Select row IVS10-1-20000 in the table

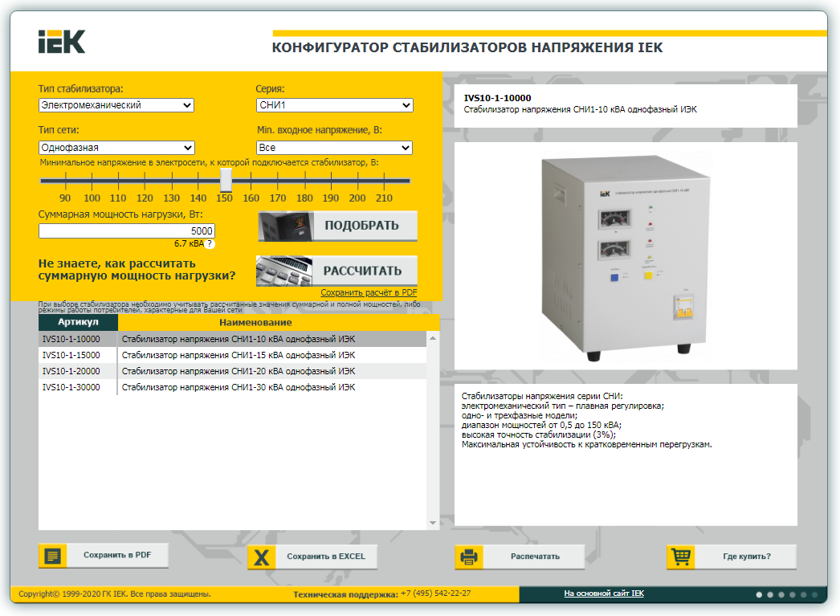tap(233, 371)
